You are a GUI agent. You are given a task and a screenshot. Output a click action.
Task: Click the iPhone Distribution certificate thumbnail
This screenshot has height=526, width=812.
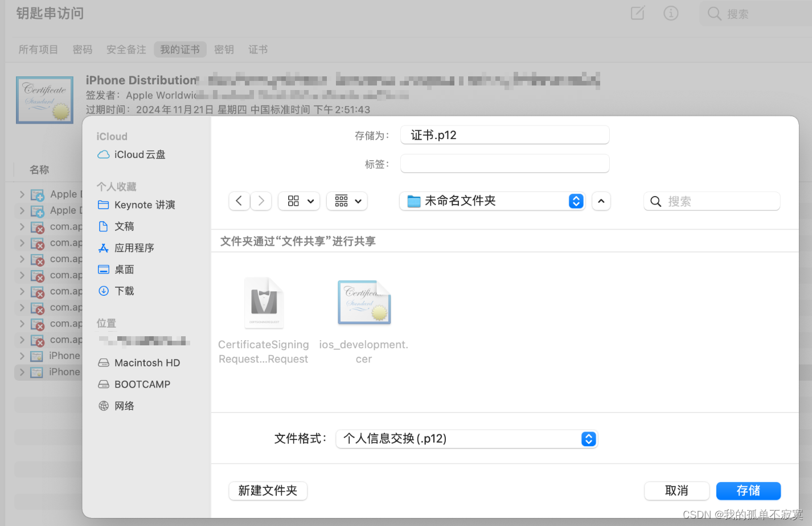tap(44, 100)
